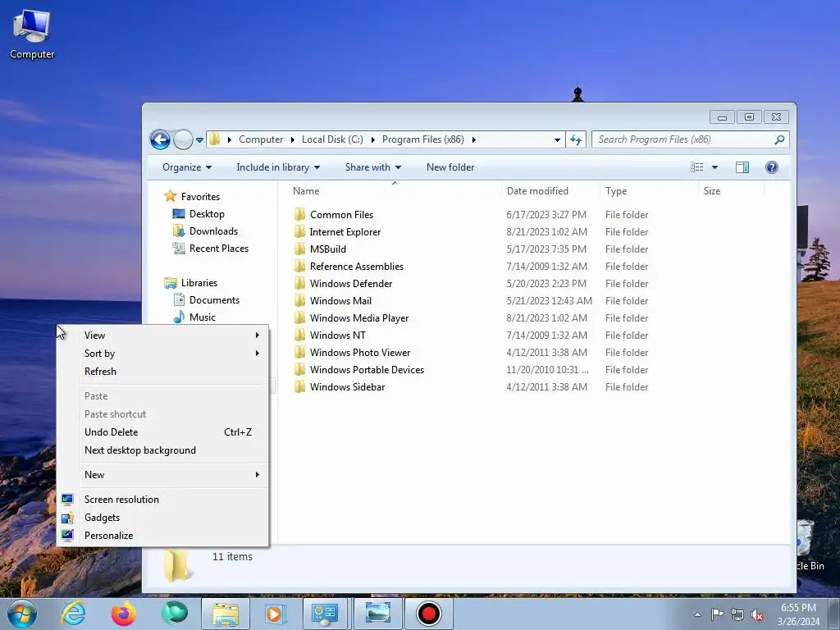This screenshot has width=840, height=630.
Task: Select Favorites in the navigation pane
Action: [200, 197]
